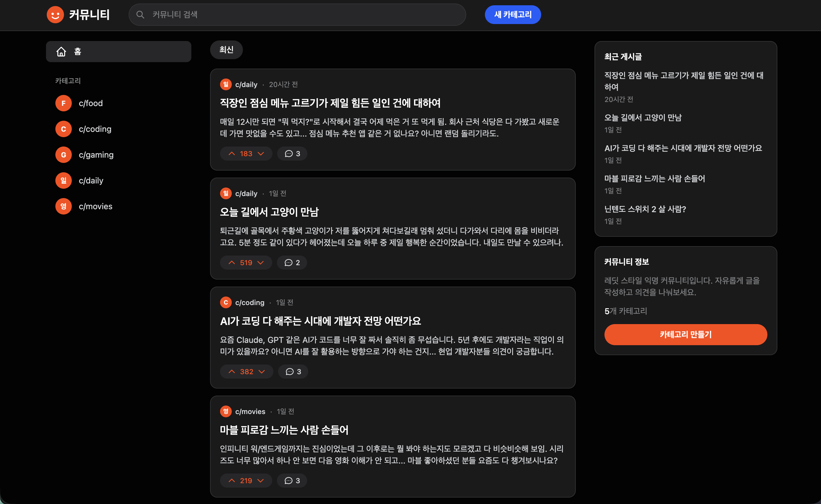Open c/gaming via its G icon
This screenshot has height=504, width=821.
coord(63,155)
